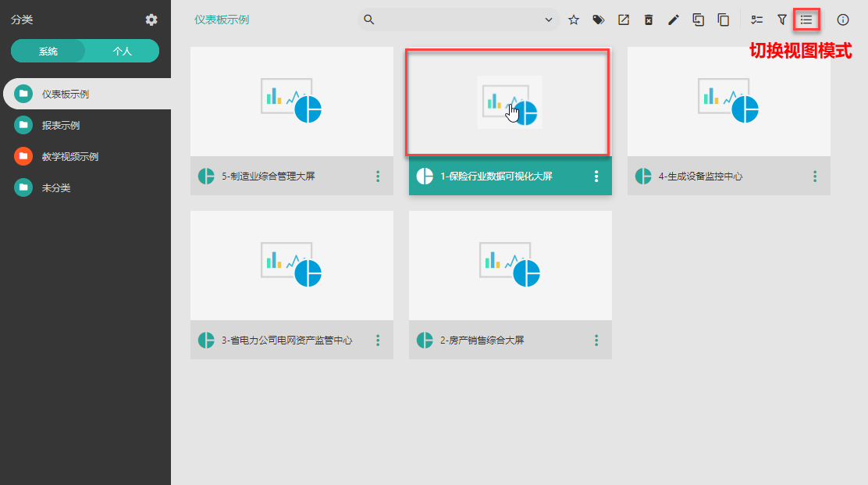The image size is (868, 485).
Task: Open more options for 3-省电力公司电网资产监管中心
Action: (x=378, y=340)
